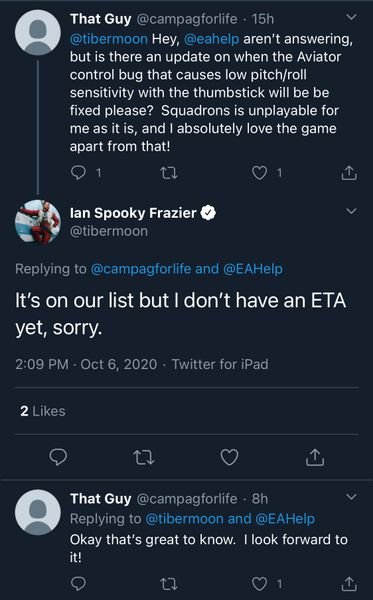Like the first That Guy tweet
Image resolution: width=373 pixels, height=600 pixels.
pos(259,173)
